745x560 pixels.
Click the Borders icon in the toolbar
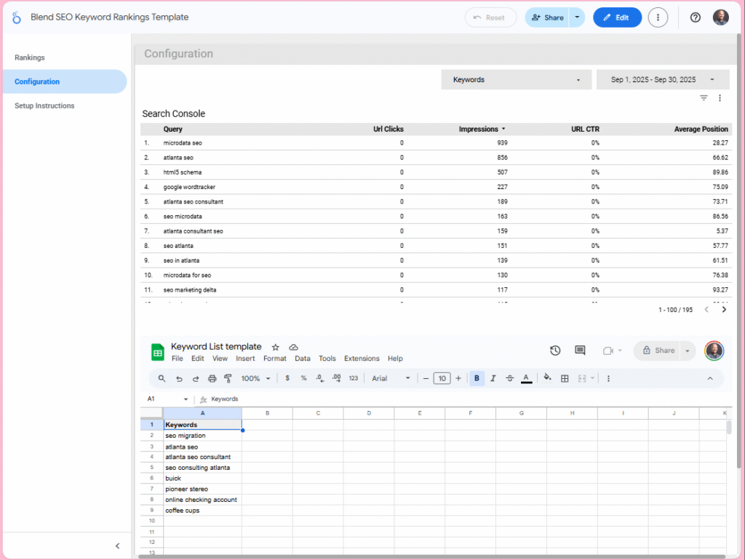(x=565, y=378)
